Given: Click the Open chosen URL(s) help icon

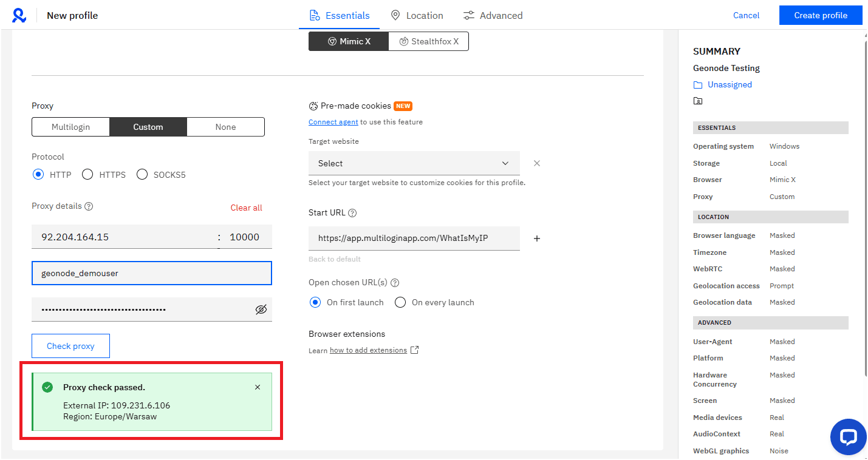Looking at the screenshot, I should coord(395,283).
